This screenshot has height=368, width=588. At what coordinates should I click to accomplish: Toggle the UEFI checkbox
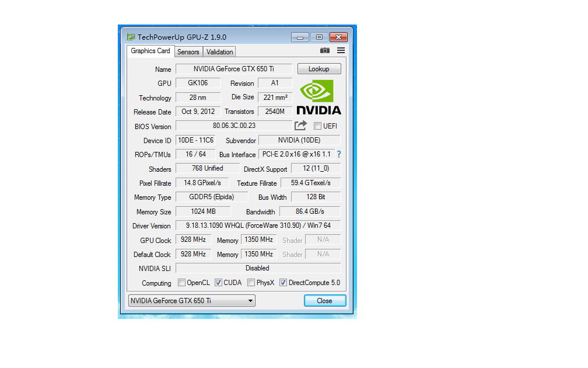point(317,126)
